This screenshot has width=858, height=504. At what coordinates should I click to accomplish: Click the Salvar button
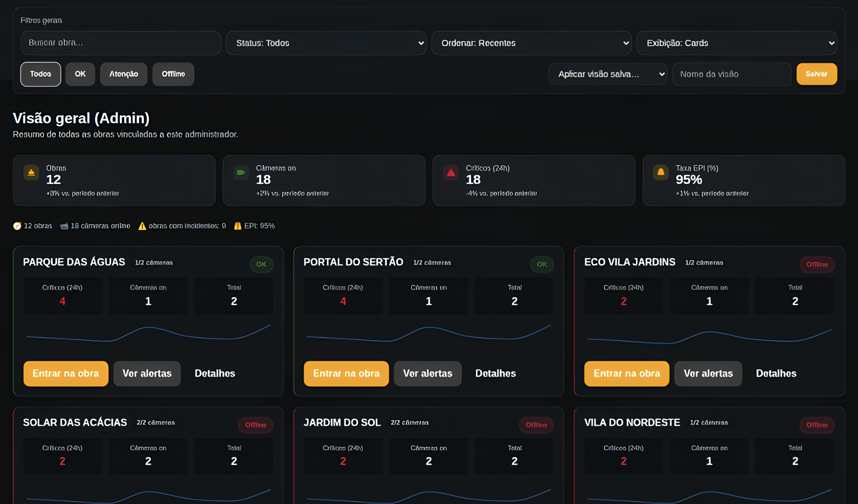817,74
